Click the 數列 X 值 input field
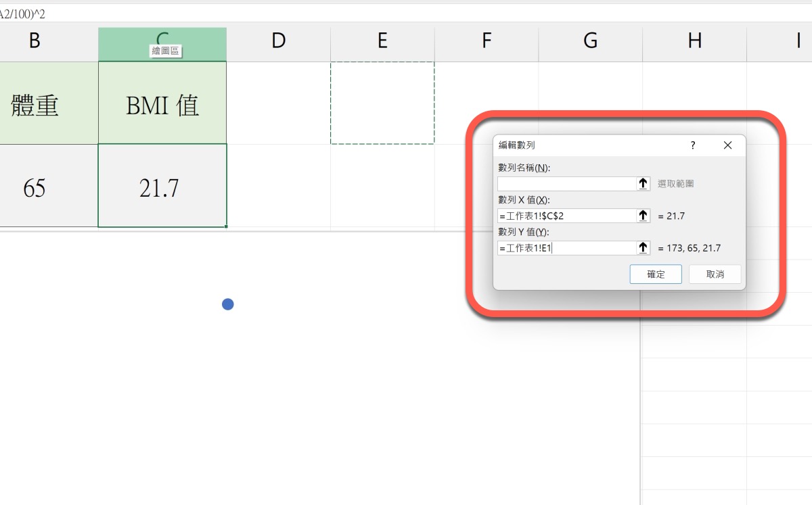The width and height of the screenshot is (812, 505). pyautogui.click(x=566, y=216)
